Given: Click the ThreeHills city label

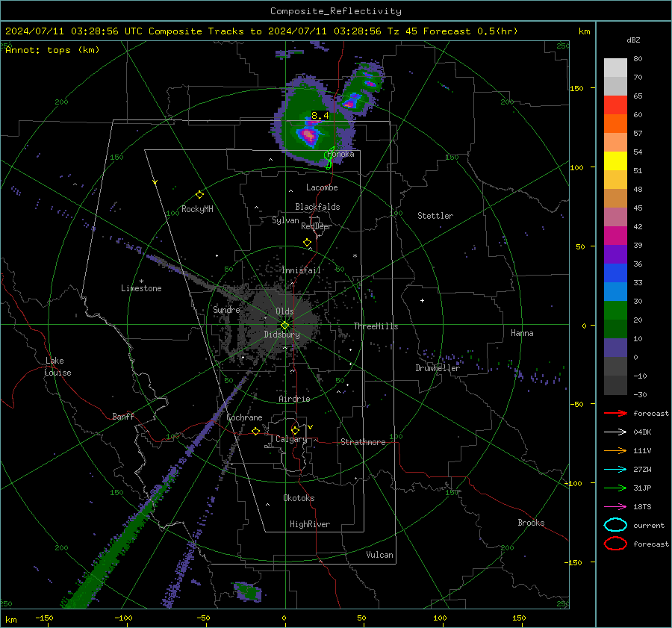Looking at the screenshot, I should [x=376, y=326].
